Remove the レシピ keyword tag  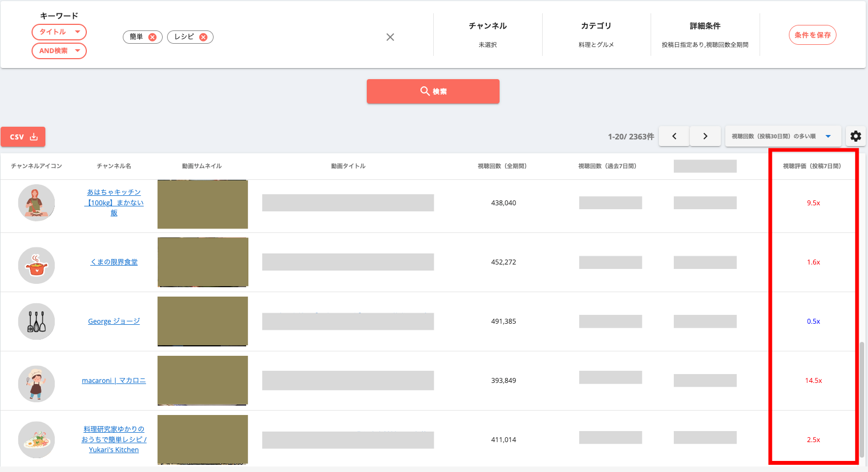point(203,37)
